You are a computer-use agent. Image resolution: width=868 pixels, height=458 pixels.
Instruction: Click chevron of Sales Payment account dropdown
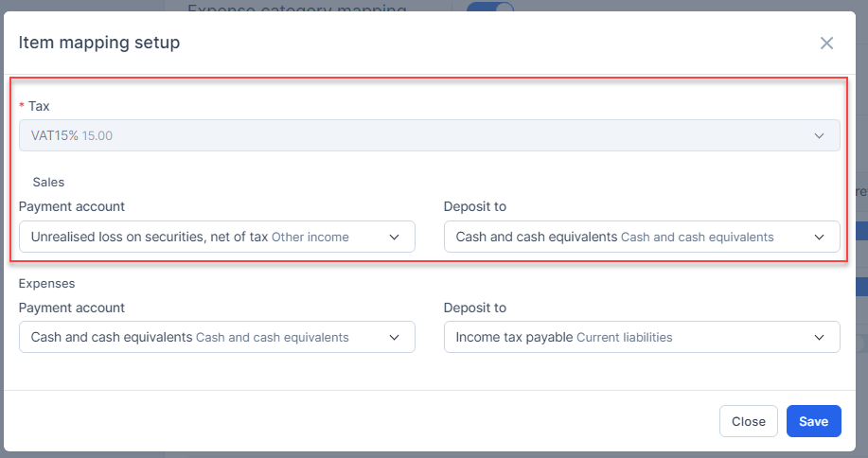(x=395, y=237)
